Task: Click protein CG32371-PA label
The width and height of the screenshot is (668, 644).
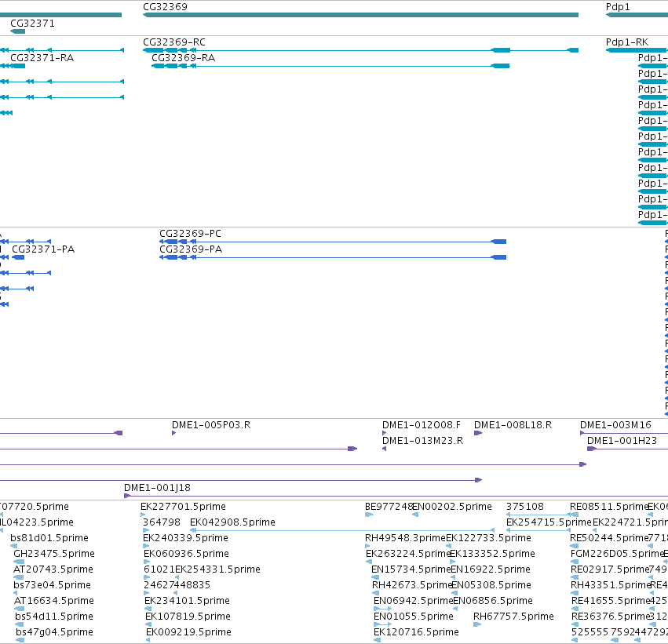Action: pyautogui.click(x=43, y=249)
